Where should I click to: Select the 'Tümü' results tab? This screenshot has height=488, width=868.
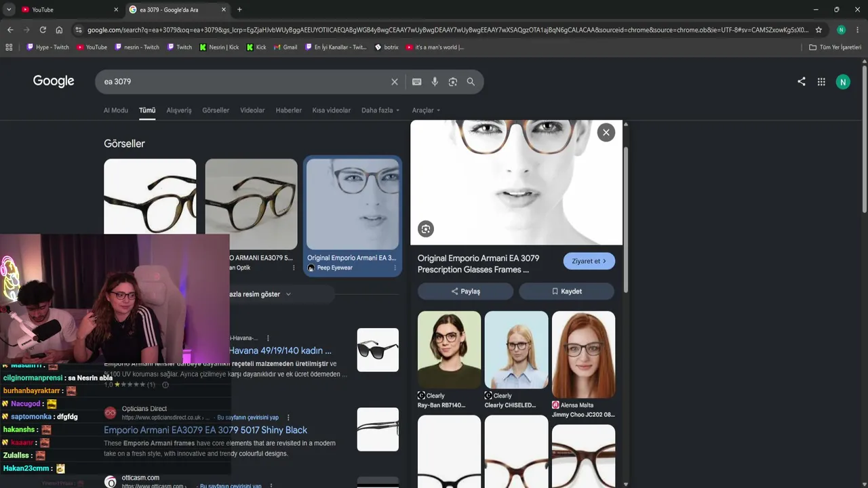click(x=147, y=110)
